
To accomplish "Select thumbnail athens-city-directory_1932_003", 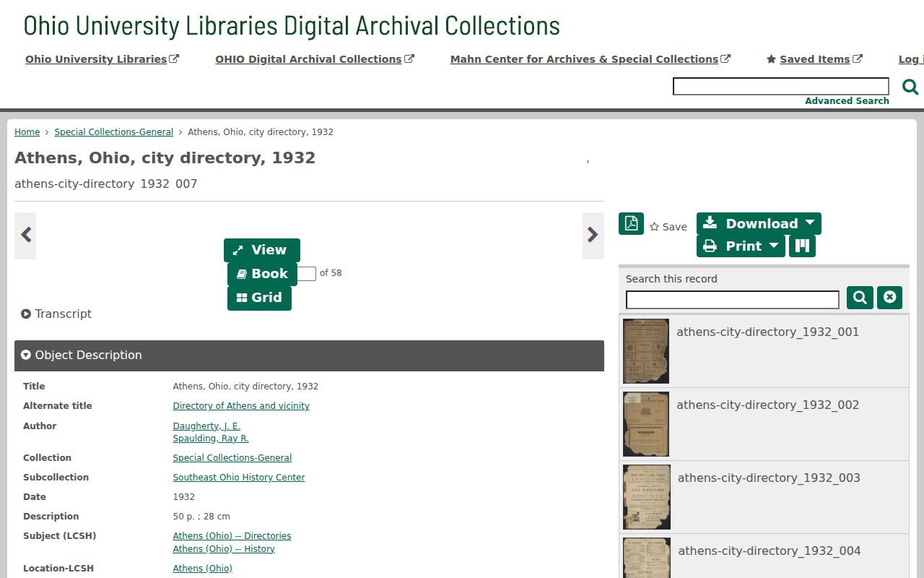I will (764, 497).
